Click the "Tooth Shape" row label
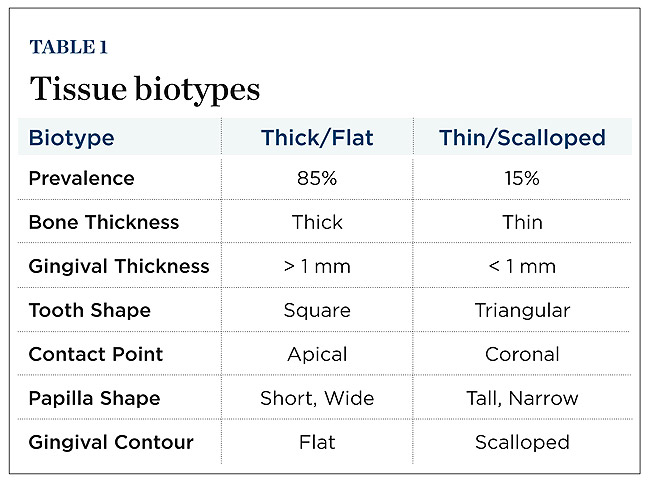650x480 pixels. [91, 310]
